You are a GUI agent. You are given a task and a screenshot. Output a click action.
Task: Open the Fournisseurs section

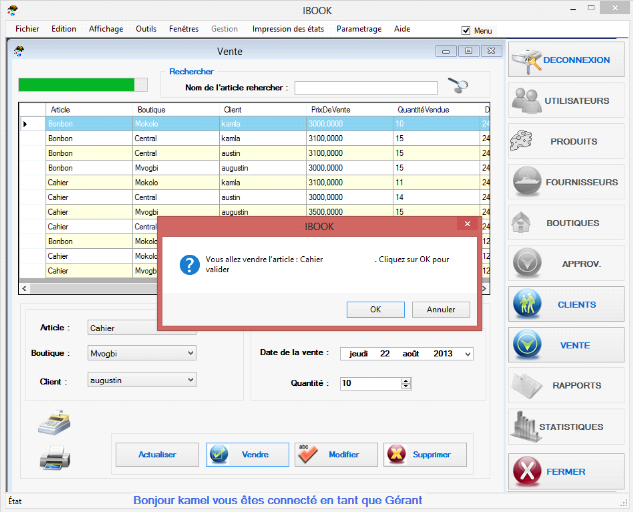tap(567, 183)
